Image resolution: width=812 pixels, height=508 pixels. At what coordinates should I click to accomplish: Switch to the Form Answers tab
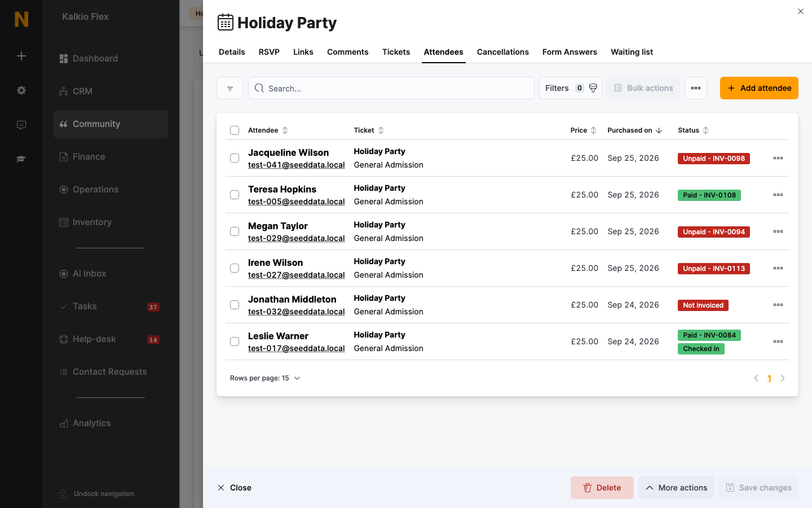point(570,52)
